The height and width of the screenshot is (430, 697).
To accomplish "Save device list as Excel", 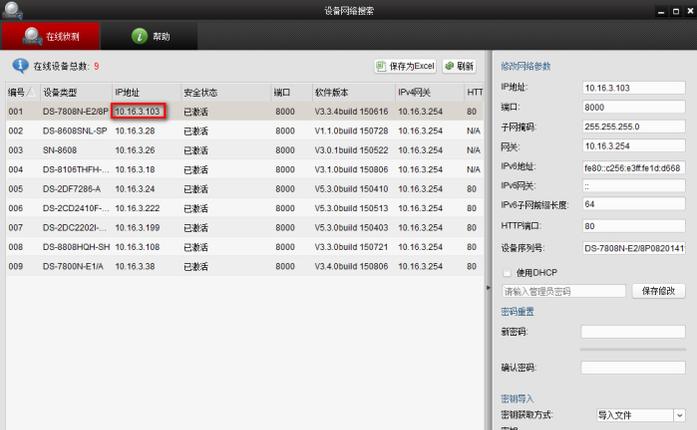I will click(405, 66).
